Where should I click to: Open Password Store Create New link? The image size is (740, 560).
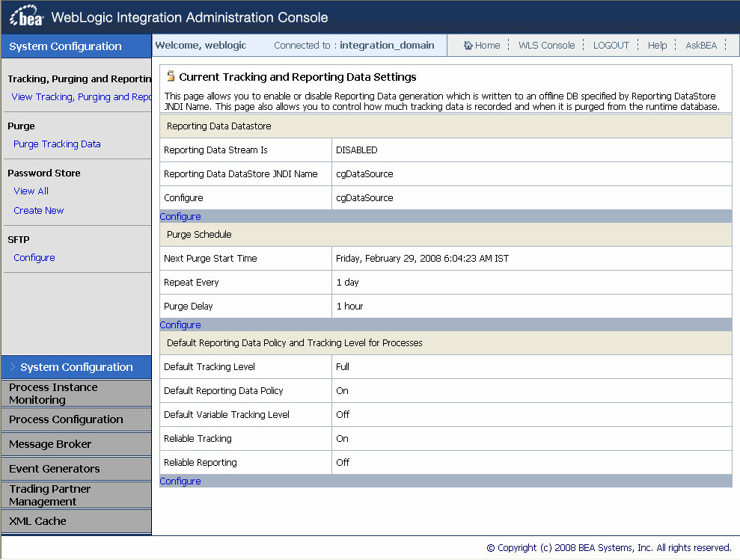[x=38, y=210]
